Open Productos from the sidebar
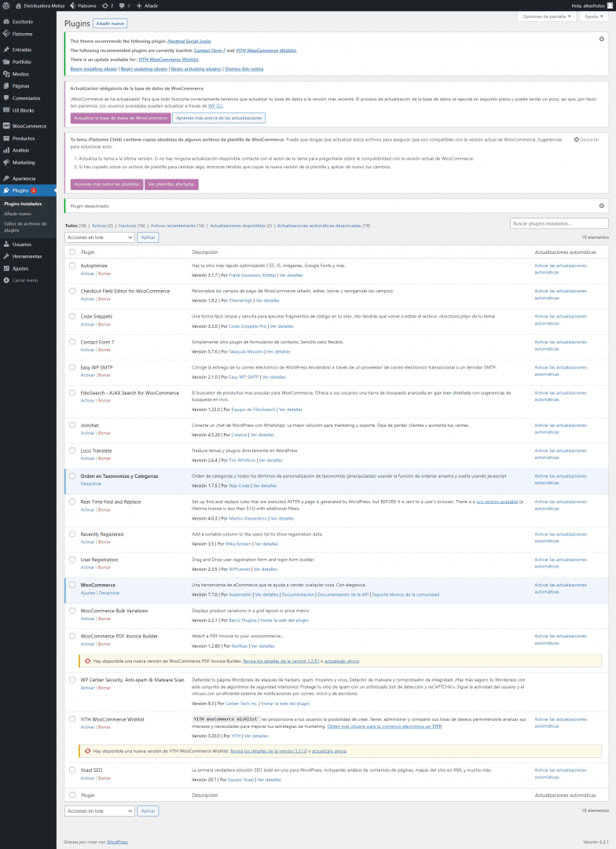 tap(24, 138)
